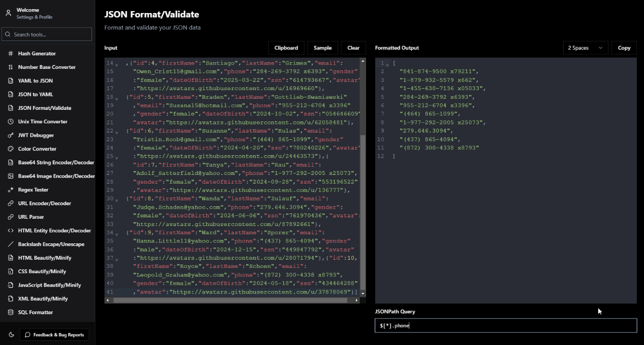Collapse the fold arrow at input line 14
The image size is (644, 345).
click(117, 64)
